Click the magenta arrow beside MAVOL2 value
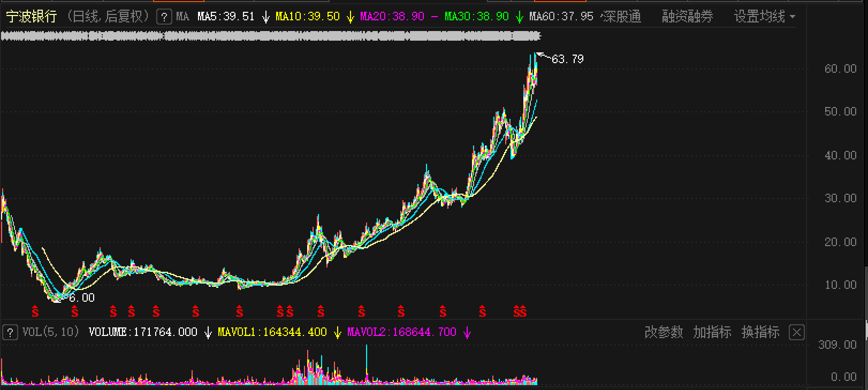This screenshot has width=868, height=390. click(x=467, y=333)
